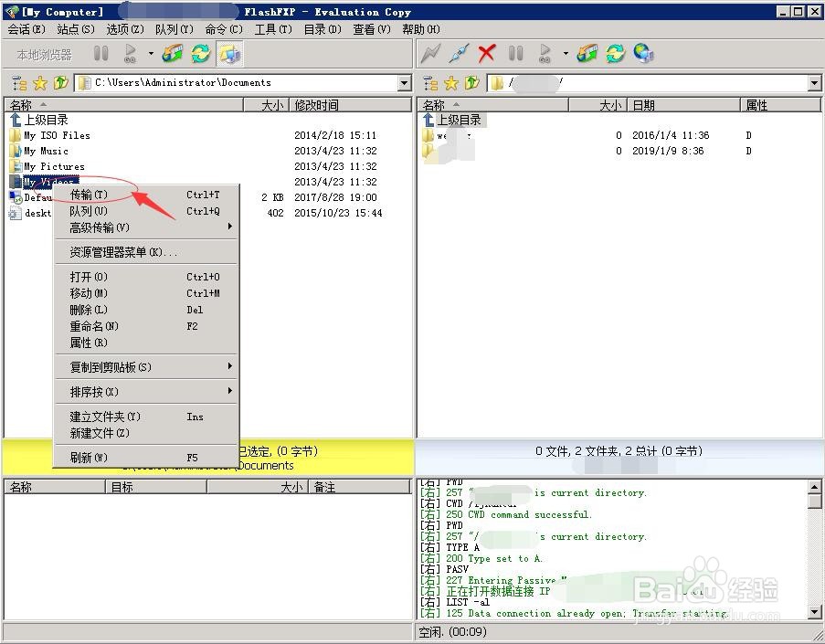Click the log pane scroll-down arrow
Image resolution: width=825 pixels, height=644 pixels.
tap(814, 612)
